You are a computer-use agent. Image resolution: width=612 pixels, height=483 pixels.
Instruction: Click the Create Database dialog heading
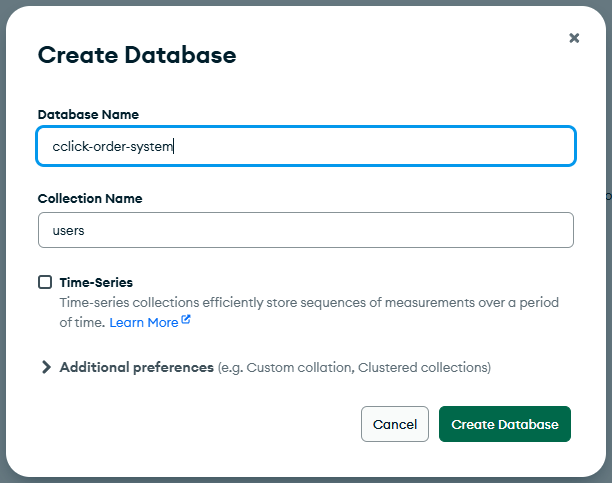point(136,55)
